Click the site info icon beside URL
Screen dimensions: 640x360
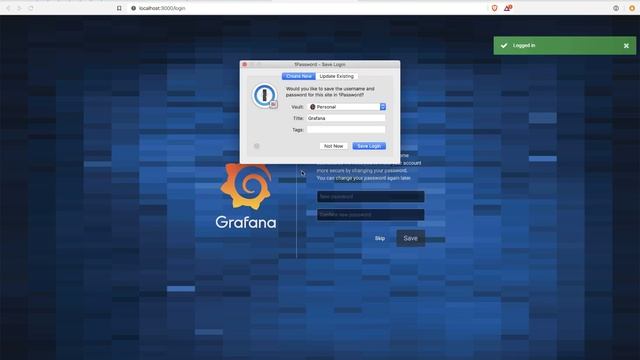point(133,8)
